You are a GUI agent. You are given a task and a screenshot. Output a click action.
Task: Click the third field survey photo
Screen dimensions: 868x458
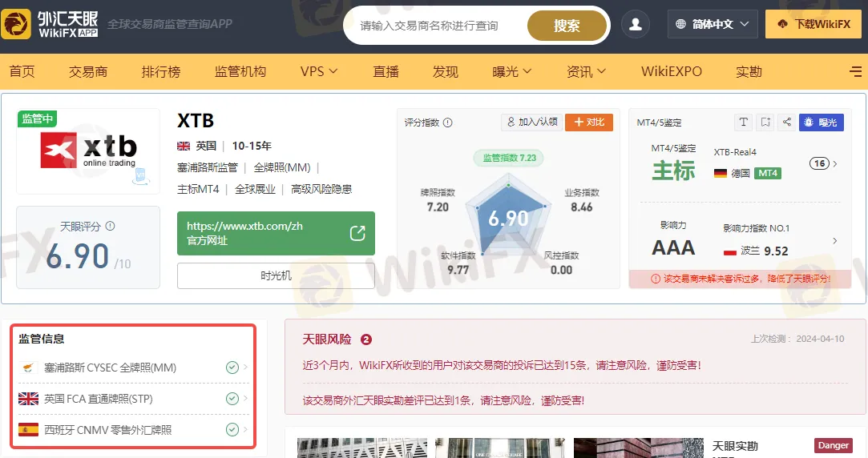638,448
